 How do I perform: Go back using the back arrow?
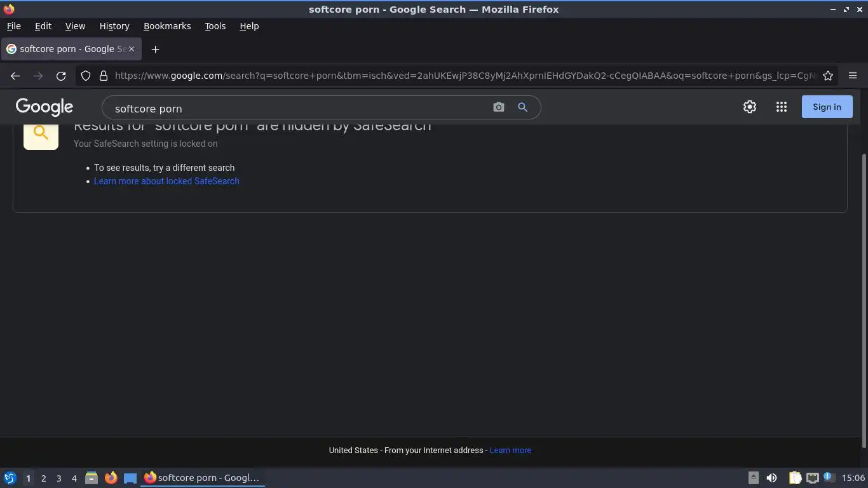pyautogui.click(x=15, y=76)
